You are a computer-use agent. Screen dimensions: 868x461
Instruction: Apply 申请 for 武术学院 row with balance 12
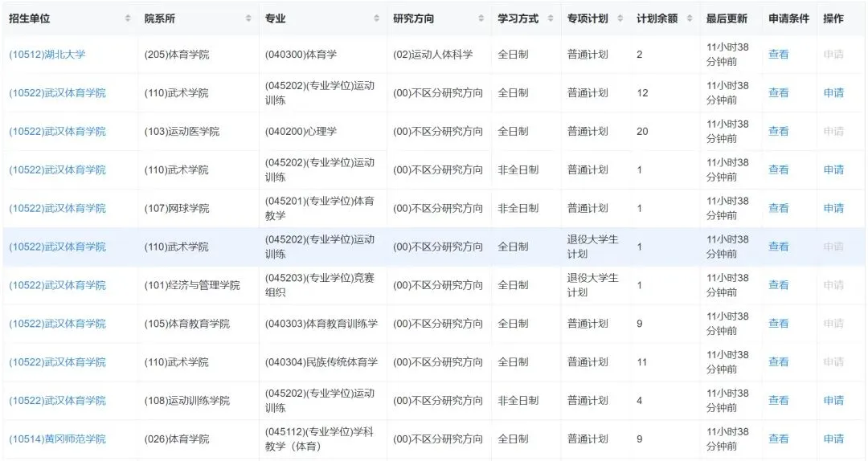click(833, 93)
